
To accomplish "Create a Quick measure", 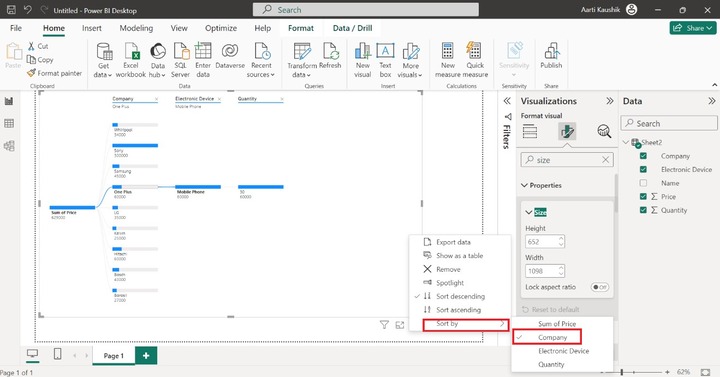I will (475, 60).
